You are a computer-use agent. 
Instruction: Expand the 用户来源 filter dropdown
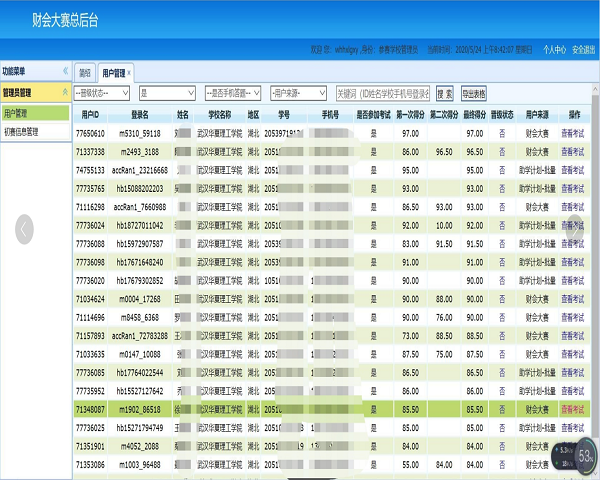point(298,93)
